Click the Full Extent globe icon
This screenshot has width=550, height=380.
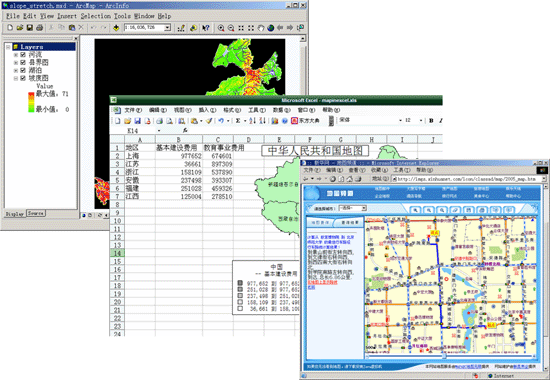tap(270, 28)
